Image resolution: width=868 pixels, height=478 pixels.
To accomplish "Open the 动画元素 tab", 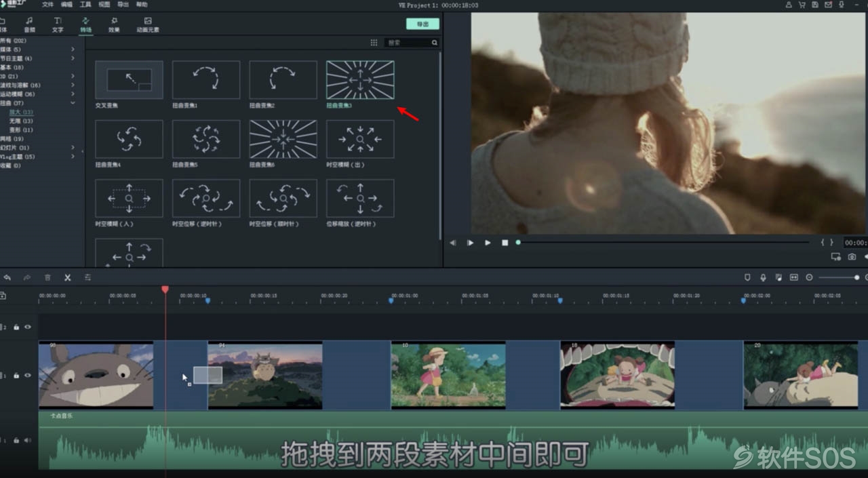I will [148, 25].
